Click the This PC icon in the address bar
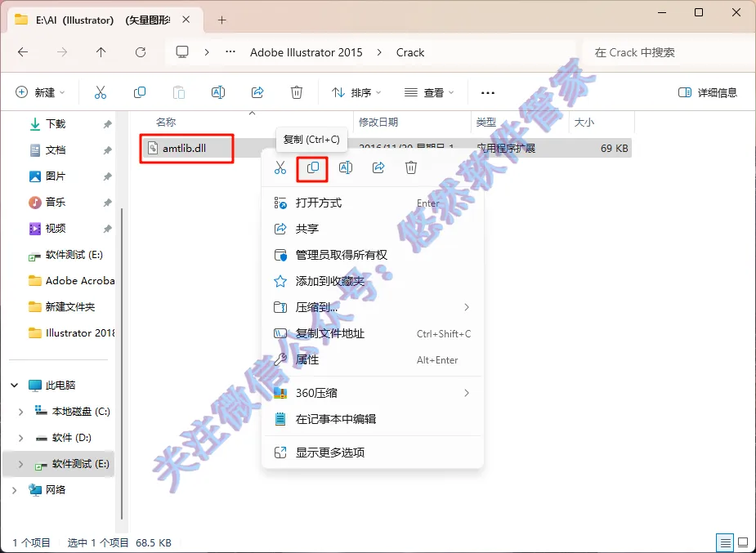 [x=182, y=52]
